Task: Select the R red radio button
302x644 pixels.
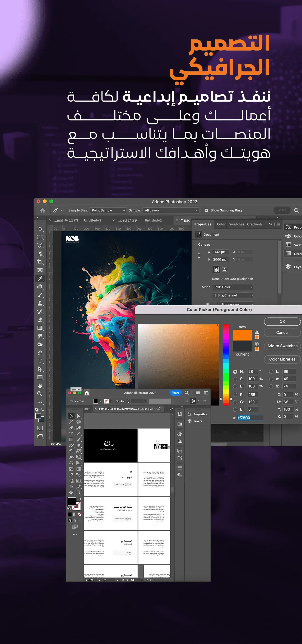Action: 235,395
